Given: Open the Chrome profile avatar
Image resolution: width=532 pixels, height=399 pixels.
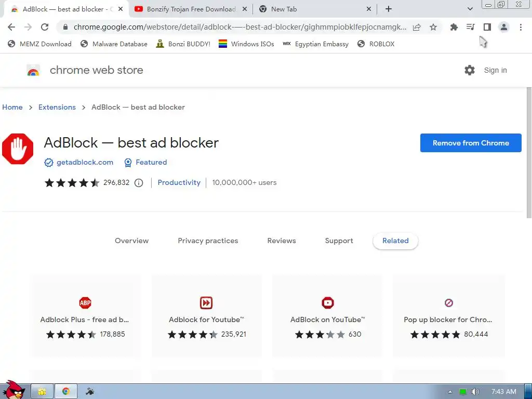Looking at the screenshot, I should coord(504,27).
